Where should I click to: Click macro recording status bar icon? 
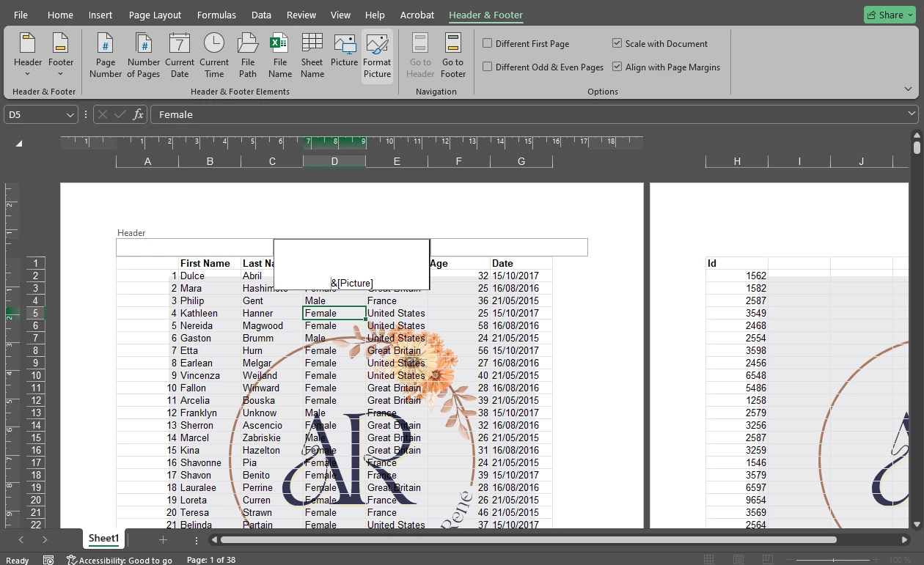(x=48, y=560)
